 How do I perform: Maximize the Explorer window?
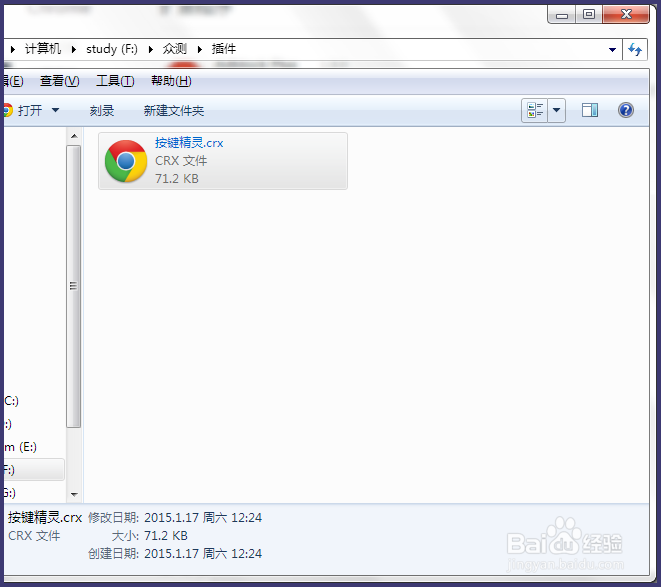click(589, 15)
